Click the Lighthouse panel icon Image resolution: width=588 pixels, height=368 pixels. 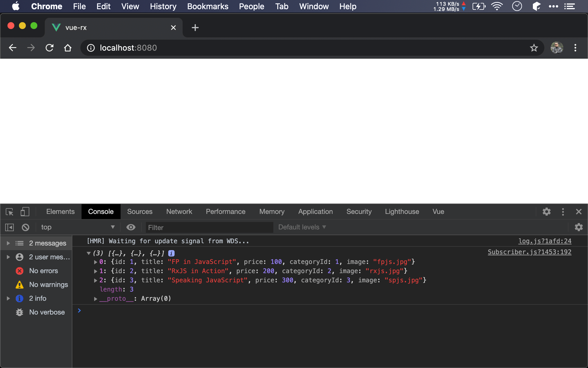point(402,212)
